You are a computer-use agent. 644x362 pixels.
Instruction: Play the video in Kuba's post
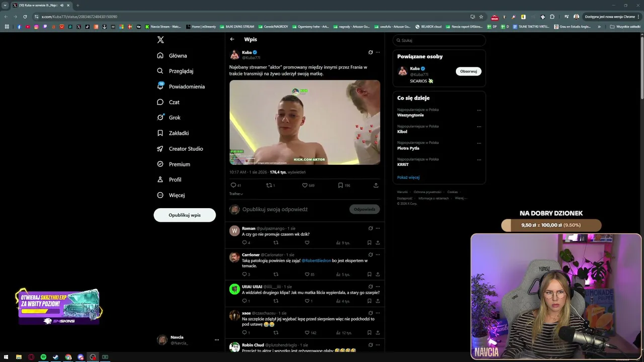point(305,122)
